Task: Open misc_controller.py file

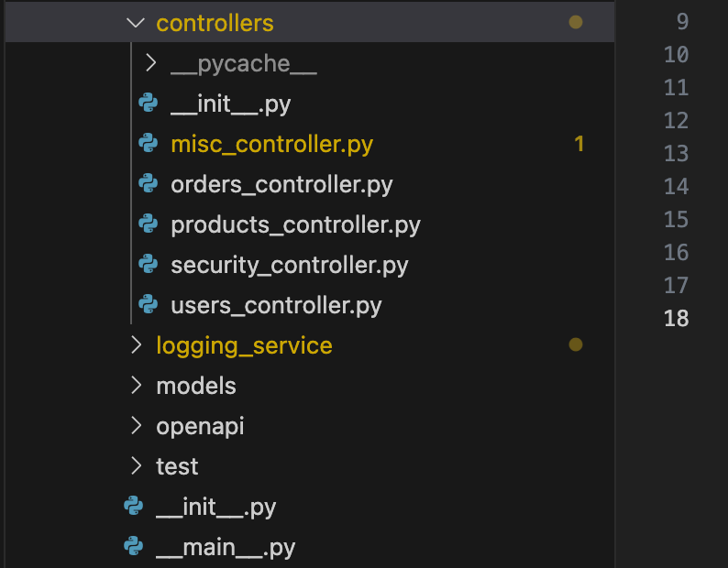Action: point(271,144)
